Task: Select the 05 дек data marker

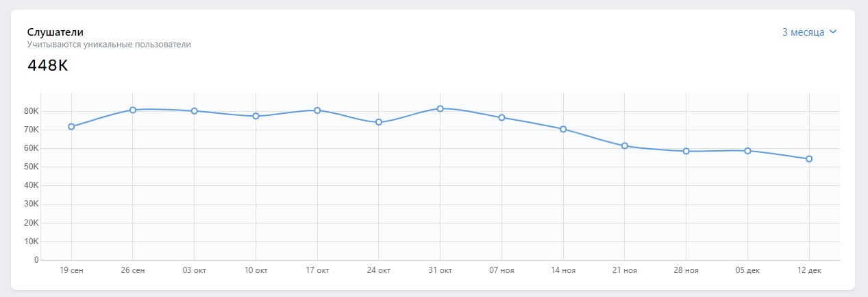Action: (747, 151)
